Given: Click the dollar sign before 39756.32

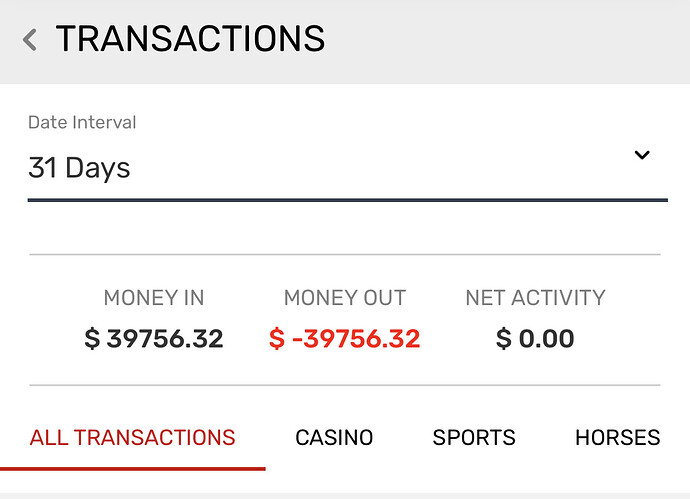Looking at the screenshot, I should [x=92, y=339].
